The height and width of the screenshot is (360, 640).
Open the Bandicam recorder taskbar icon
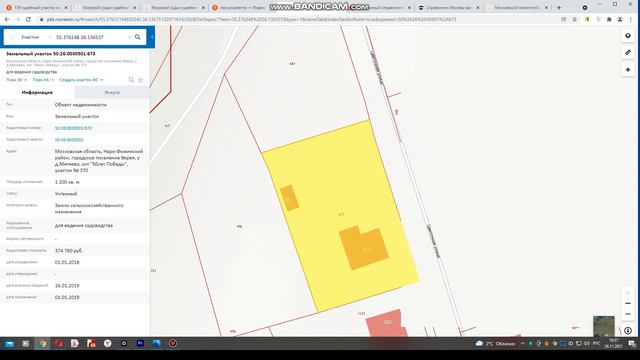coord(173,344)
